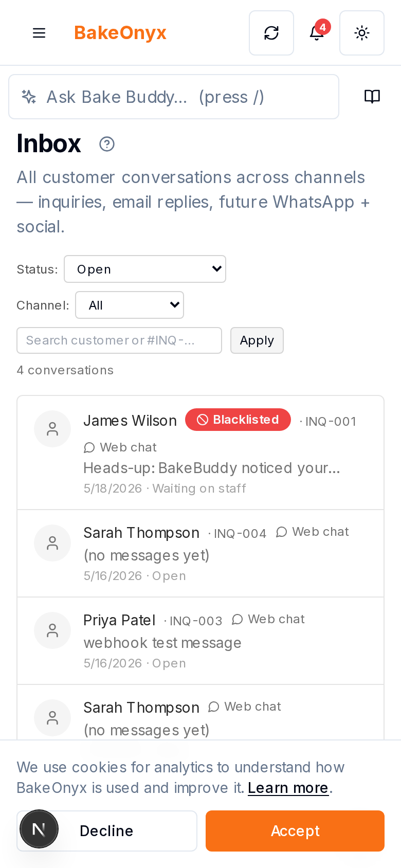Click the sparkle icon in Bake Buddy bar
Screen dimensions: 401x868
[x=29, y=97]
